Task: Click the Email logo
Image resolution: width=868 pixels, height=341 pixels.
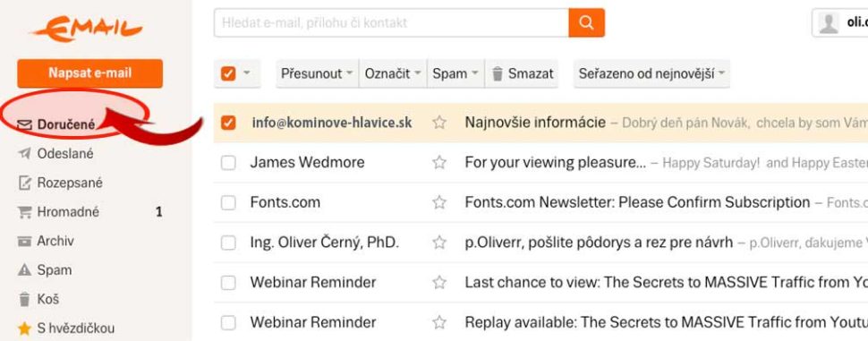Action: tap(87, 29)
